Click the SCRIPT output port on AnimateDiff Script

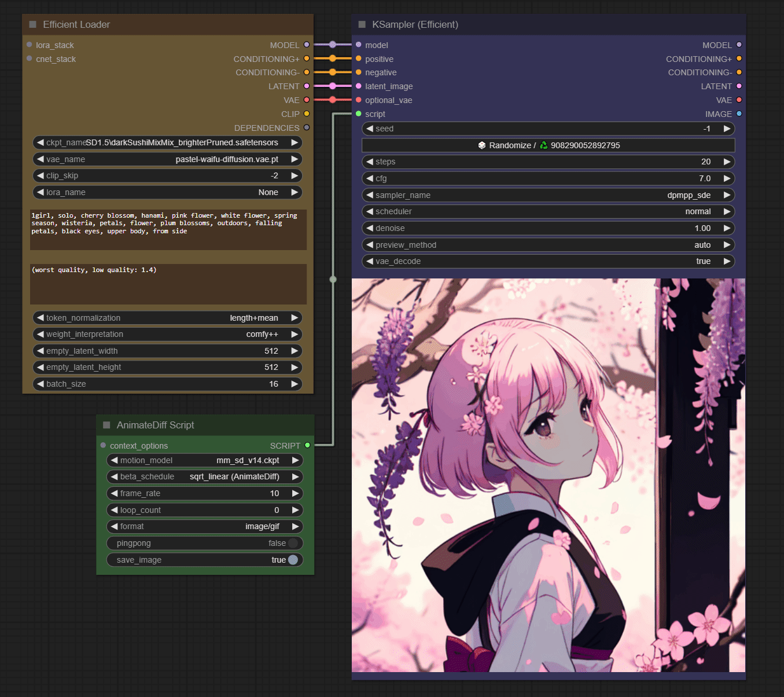pyautogui.click(x=307, y=445)
